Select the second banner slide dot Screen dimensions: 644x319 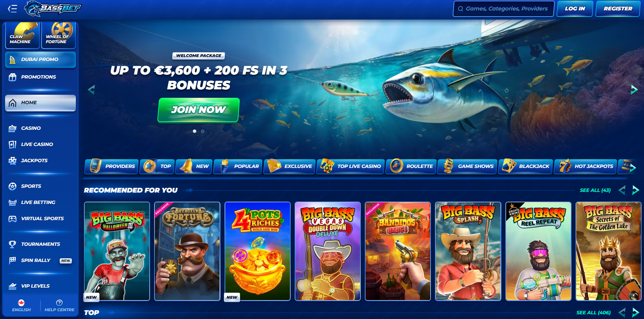click(203, 131)
